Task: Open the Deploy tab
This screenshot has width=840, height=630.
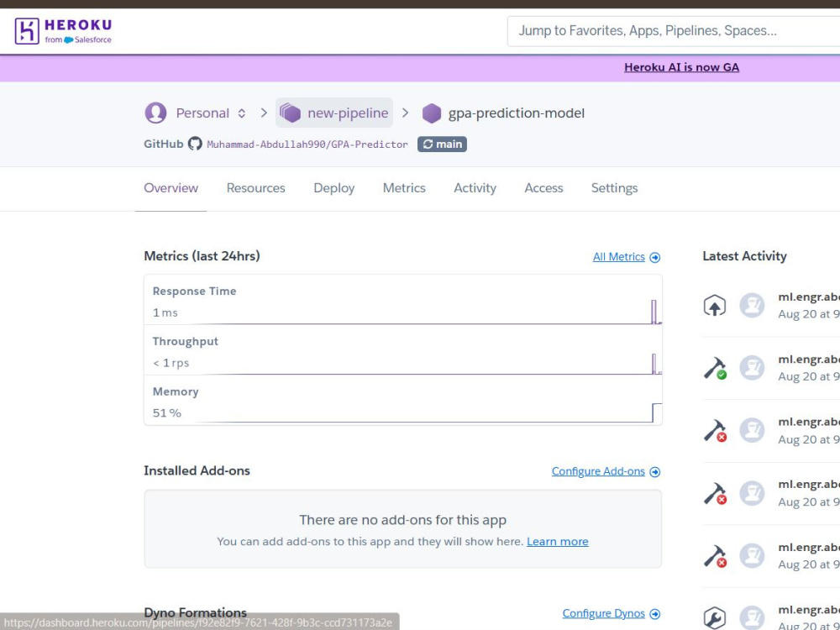Action: pos(333,188)
